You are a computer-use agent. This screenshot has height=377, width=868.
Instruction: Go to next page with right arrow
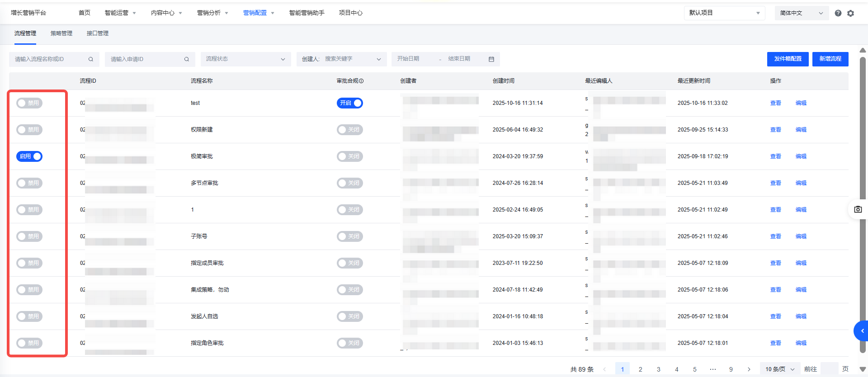749,369
